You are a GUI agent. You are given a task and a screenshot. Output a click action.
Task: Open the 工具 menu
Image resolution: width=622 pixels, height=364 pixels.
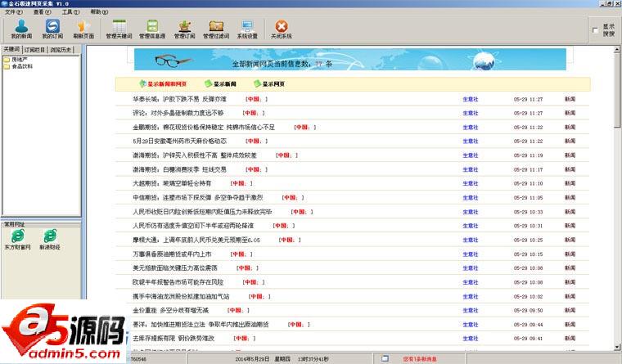70,12
